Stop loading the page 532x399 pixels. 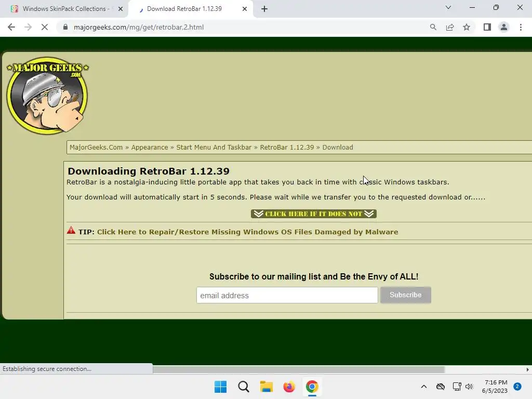pos(45,27)
